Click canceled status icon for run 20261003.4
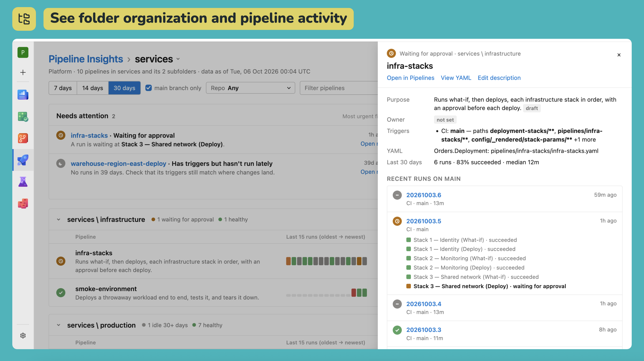 click(397, 304)
